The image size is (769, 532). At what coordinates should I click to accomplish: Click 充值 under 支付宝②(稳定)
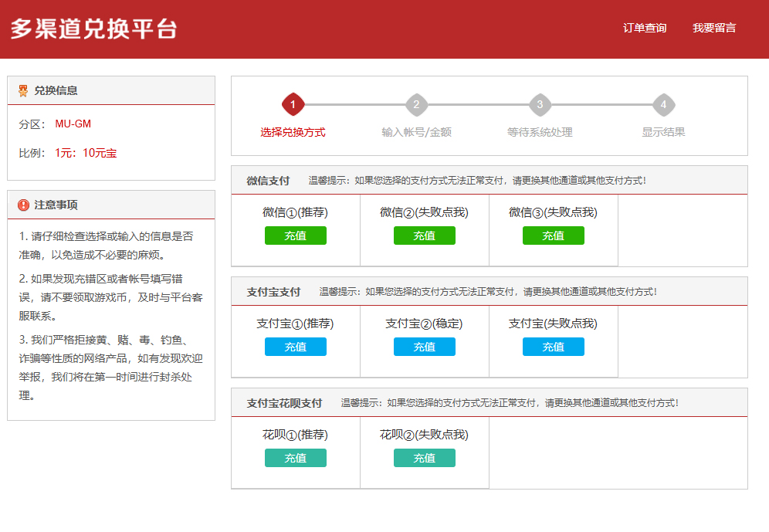424,347
